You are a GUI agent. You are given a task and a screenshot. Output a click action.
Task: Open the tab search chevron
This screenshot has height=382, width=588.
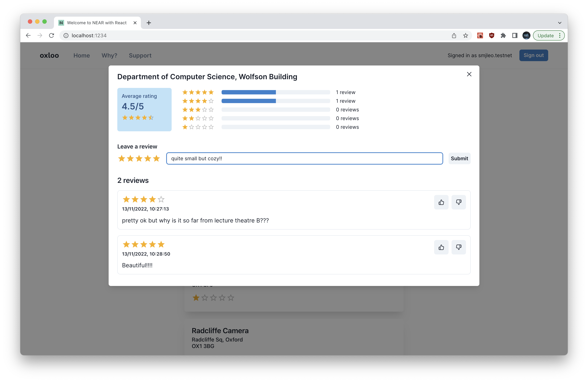[x=560, y=23]
